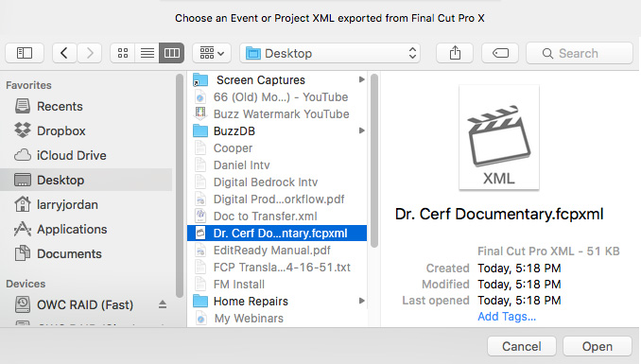Screen dimensions: 641x364
Task: Click the Cancel button
Action: pyautogui.click(x=522, y=346)
